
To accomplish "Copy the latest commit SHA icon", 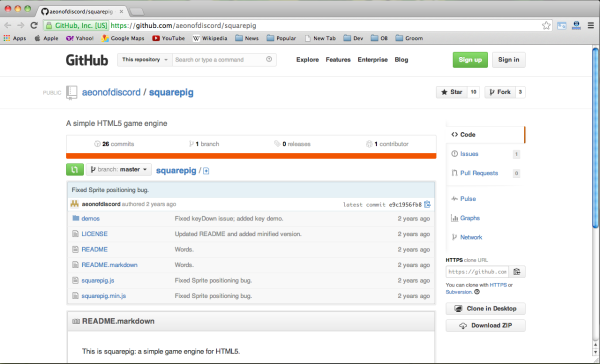I will pos(427,204).
